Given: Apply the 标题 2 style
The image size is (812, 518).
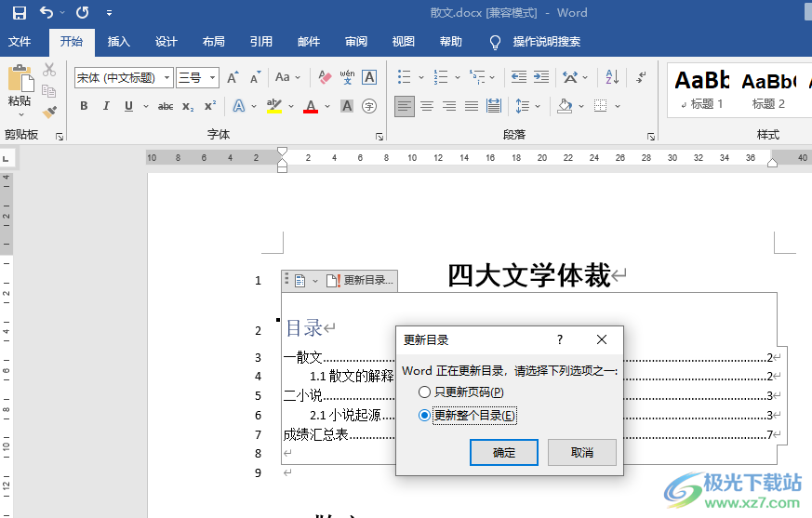Looking at the screenshot, I should pyautogui.click(x=768, y=90).
